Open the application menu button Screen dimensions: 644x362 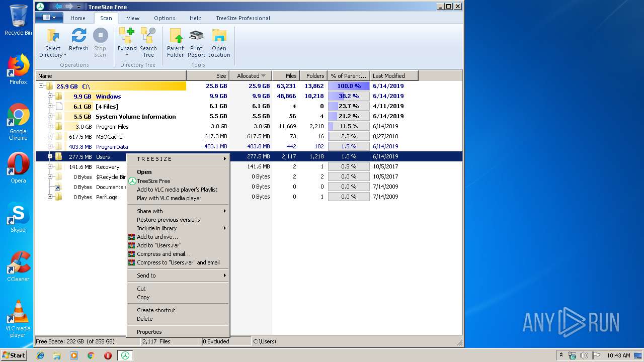[49, 18]
